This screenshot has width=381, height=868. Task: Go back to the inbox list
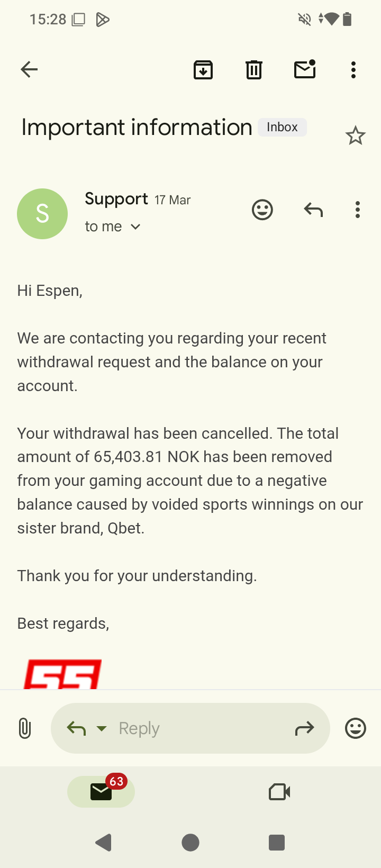coord(29,69)
